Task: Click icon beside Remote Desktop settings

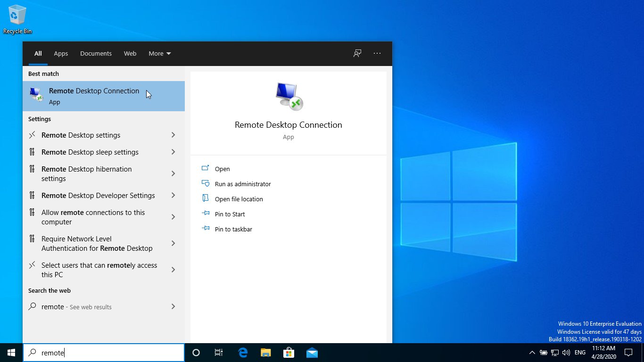Action: (32, 135)
